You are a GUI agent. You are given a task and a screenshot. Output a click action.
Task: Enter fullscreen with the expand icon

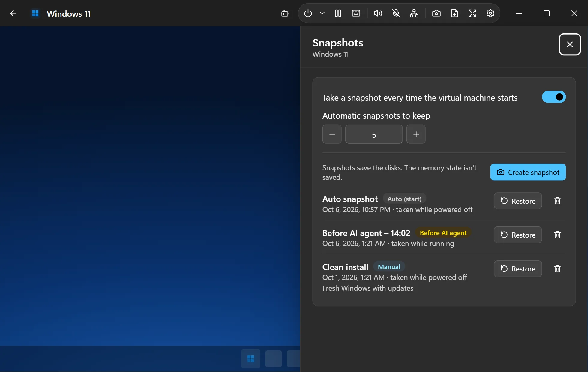click(x=472, y=13)
